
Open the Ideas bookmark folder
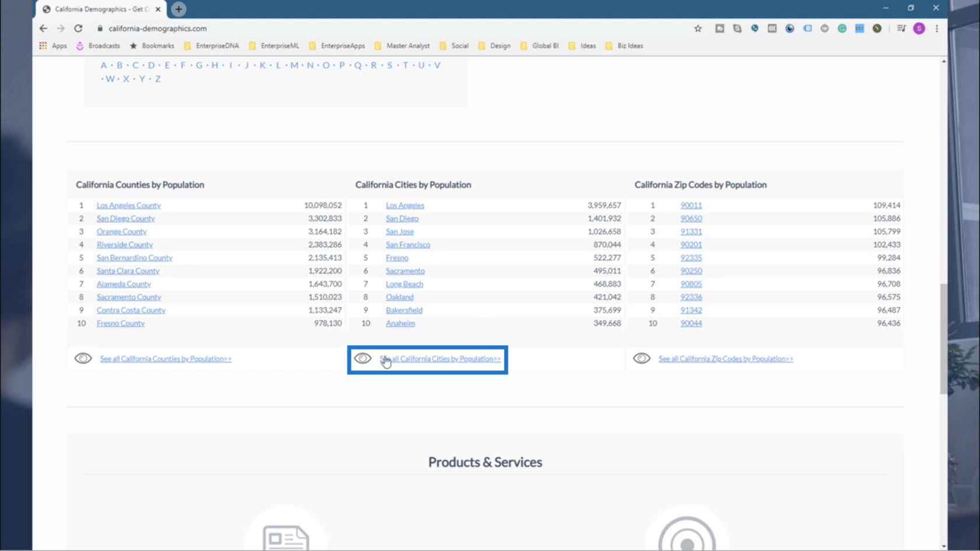(582, 45)
